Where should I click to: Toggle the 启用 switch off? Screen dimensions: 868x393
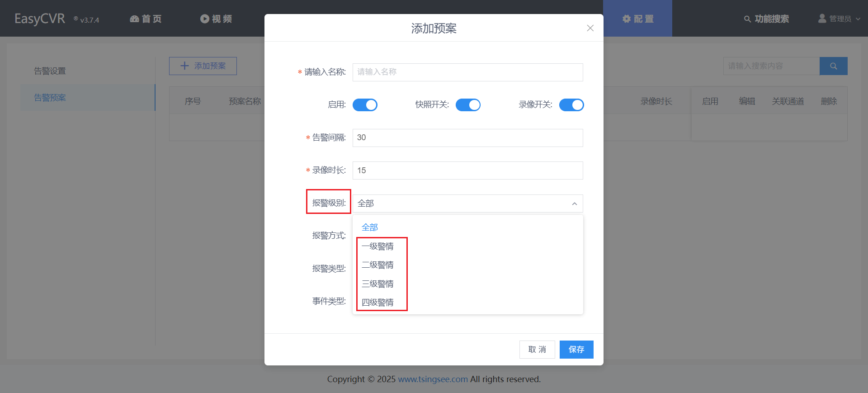point(365,105)
